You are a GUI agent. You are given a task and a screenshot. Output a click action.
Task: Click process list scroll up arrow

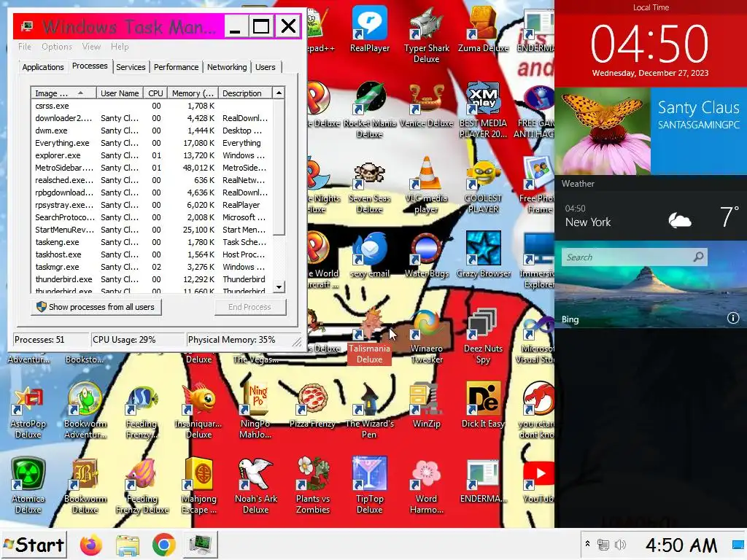279,93
